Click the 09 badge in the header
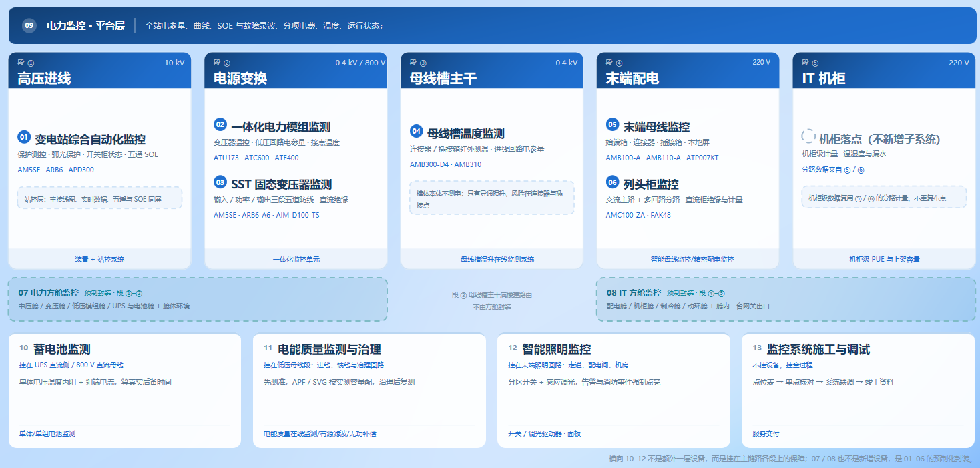Image resolution: width=980 pixels, height=468 pixels. [x=29, y=26]
